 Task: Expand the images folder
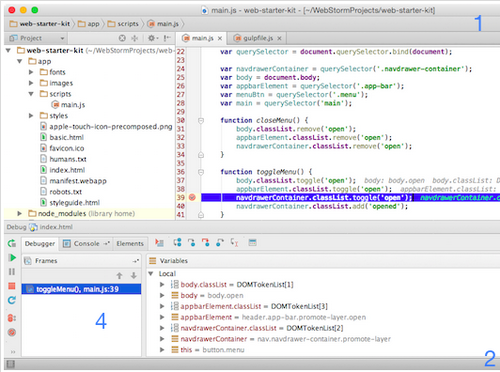click(31, 83)
